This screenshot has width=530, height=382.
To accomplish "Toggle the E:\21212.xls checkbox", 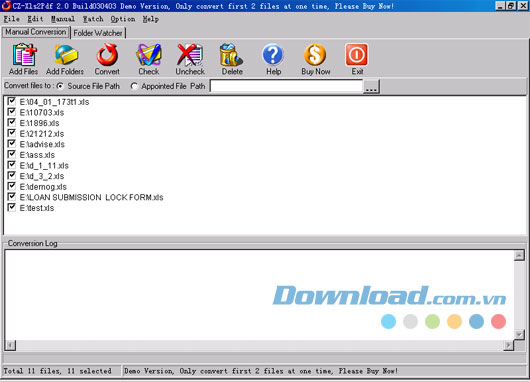I will 12,133.
